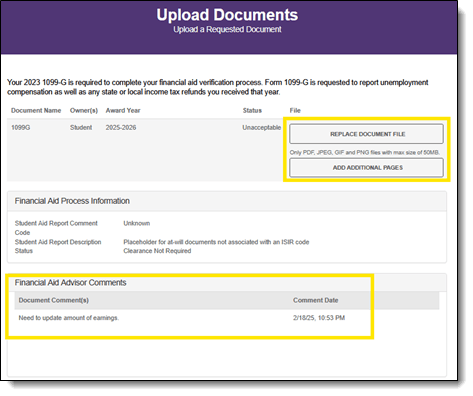Viewport: 473px width, 396px height.
Task: Click the File column header
Action: point(295,111)
